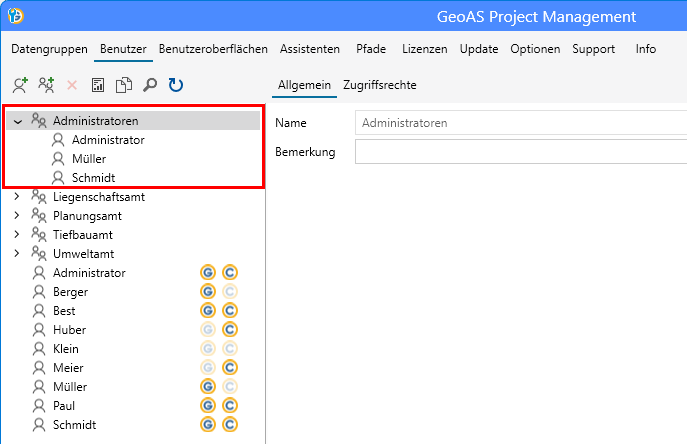The image size is (687, 444).
Task: Click the magnifier search icon
Action: pos(150,86)
